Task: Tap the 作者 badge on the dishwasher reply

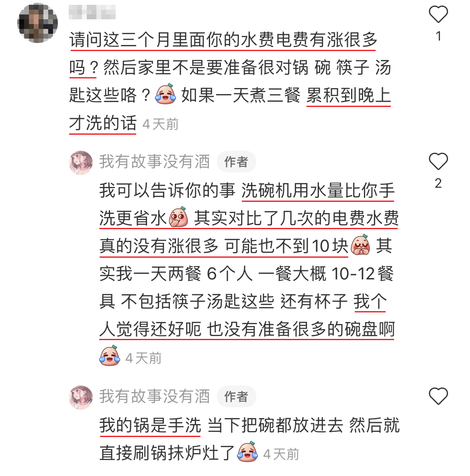Action: point(236,162)
